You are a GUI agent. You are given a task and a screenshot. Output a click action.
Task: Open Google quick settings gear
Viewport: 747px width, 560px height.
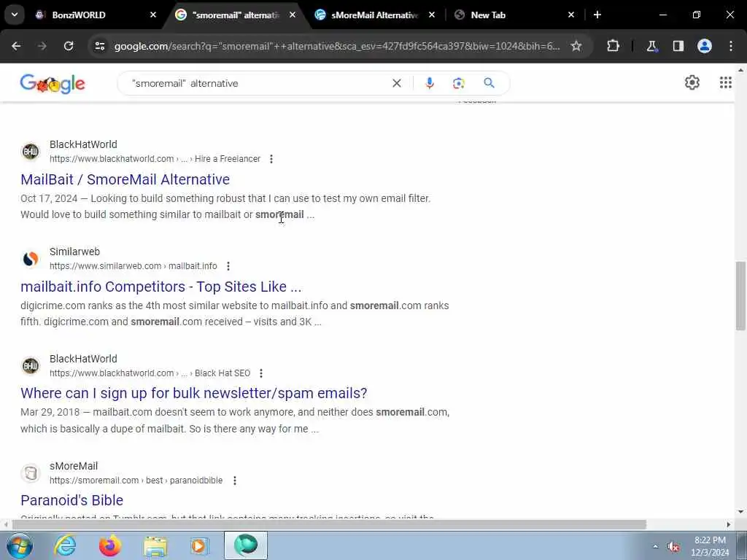pyautogui.click(x=692, y=82)
